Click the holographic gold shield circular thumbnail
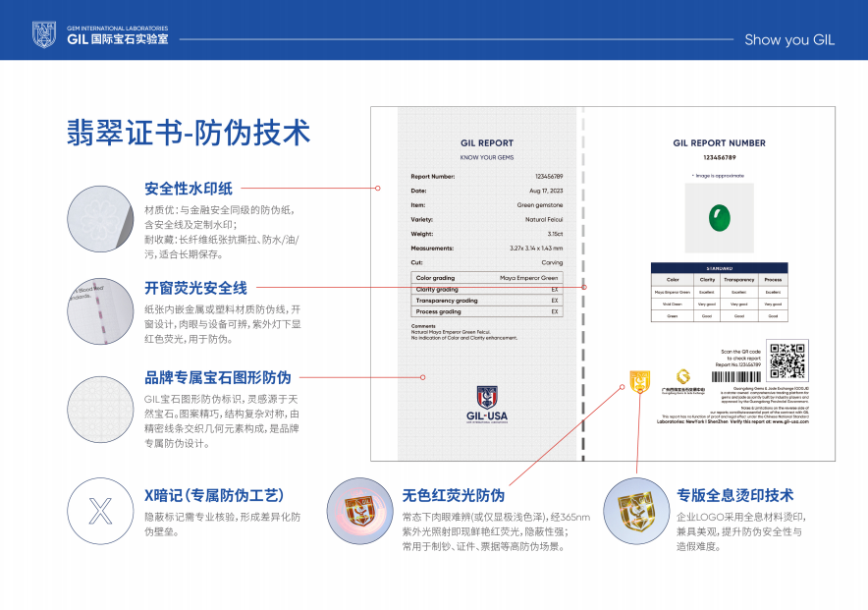868x610 pixels. pos(636,511)
